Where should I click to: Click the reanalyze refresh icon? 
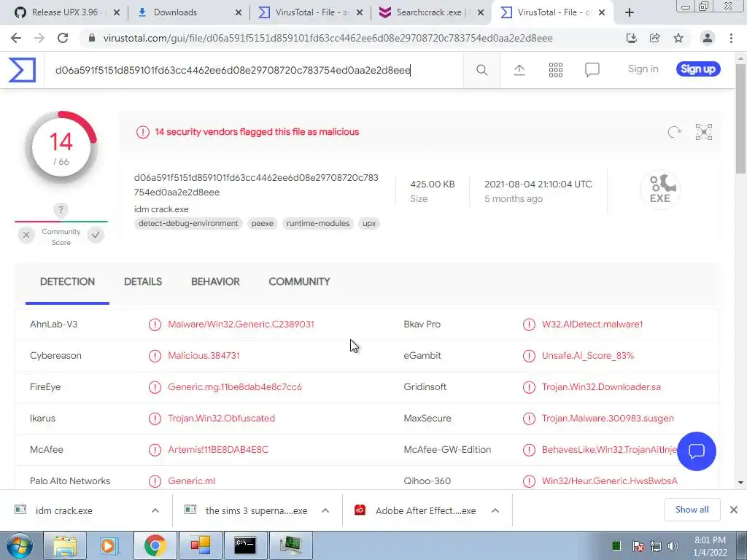(674, 132)
